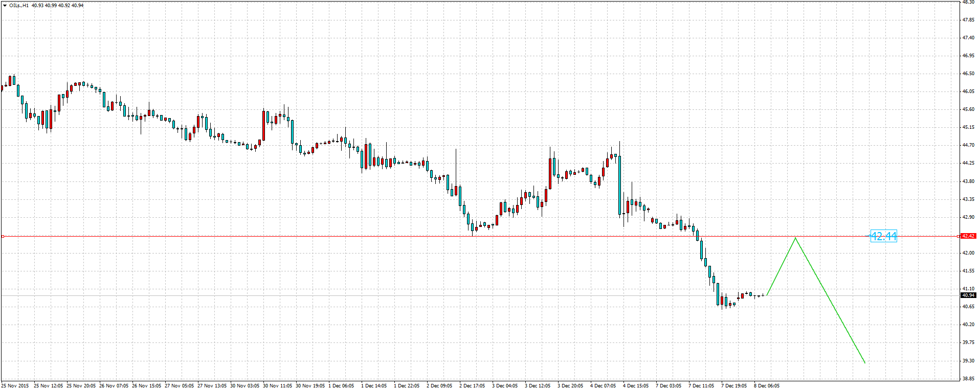Click the 8 Dec 06:05 time label
The height and width of the screenshot is (390, 980).
(767, 386)
